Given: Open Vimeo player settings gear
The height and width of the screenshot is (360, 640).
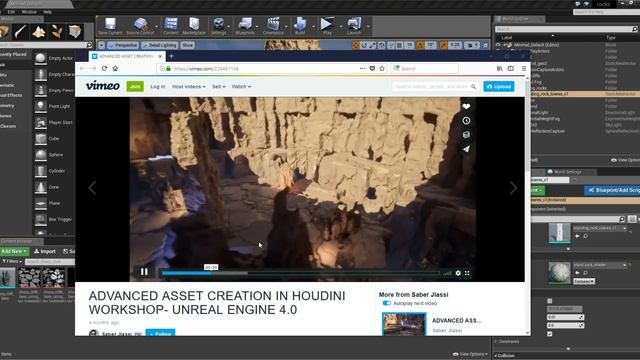Looking at the screenshot, I should click(458, 273).
